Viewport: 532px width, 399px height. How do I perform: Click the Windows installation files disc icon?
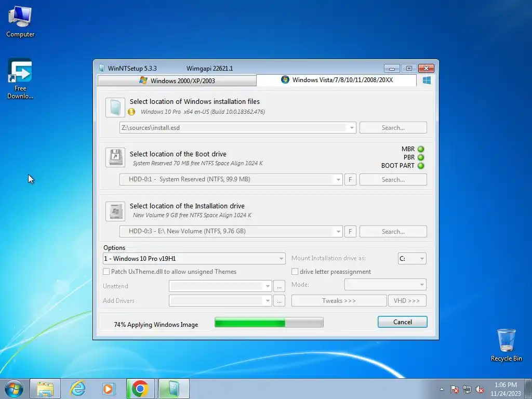click(x=115, y=107)
